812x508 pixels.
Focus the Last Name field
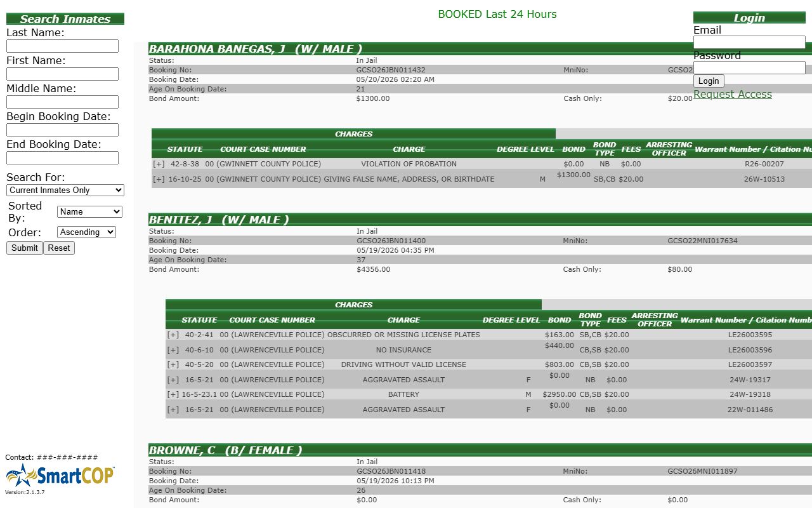(62, 46)
